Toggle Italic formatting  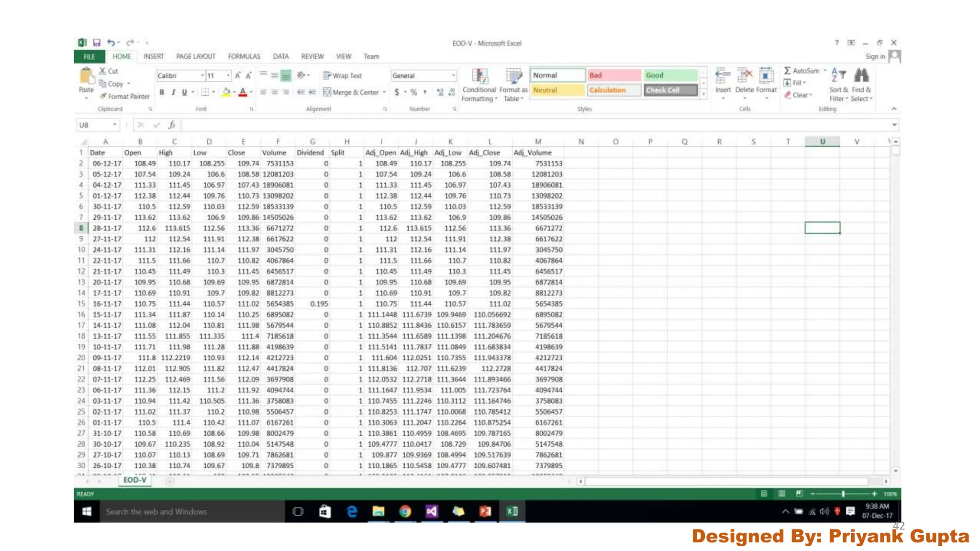pyautogui.click(x=173, y=92)
